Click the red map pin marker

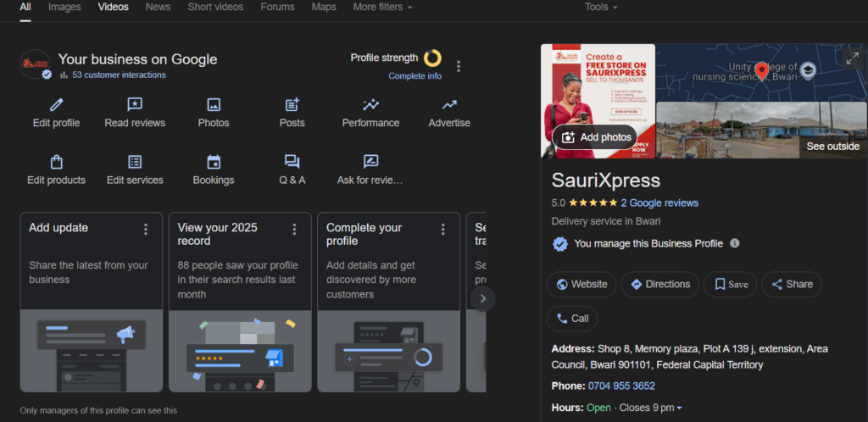[x=762, y=71]
